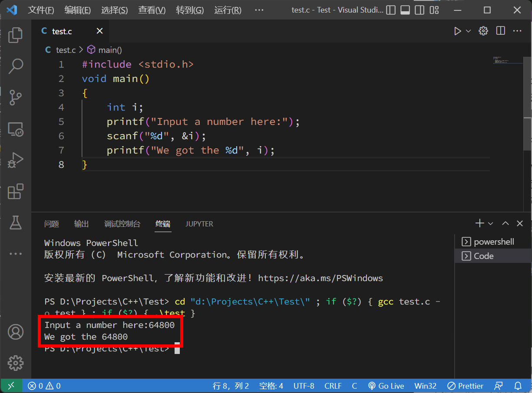Viewport: 532px width, 393px height.
Task: Start the Go Live server
Action: click(x=386, y=386)
